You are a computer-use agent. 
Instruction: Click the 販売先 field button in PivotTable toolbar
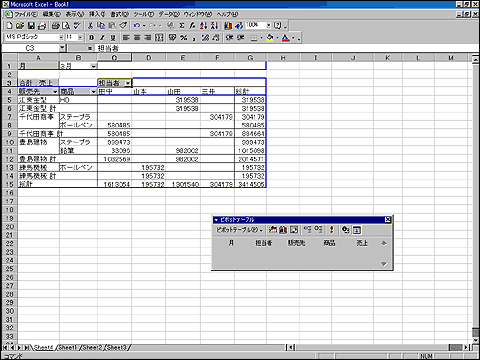(296, 243)
